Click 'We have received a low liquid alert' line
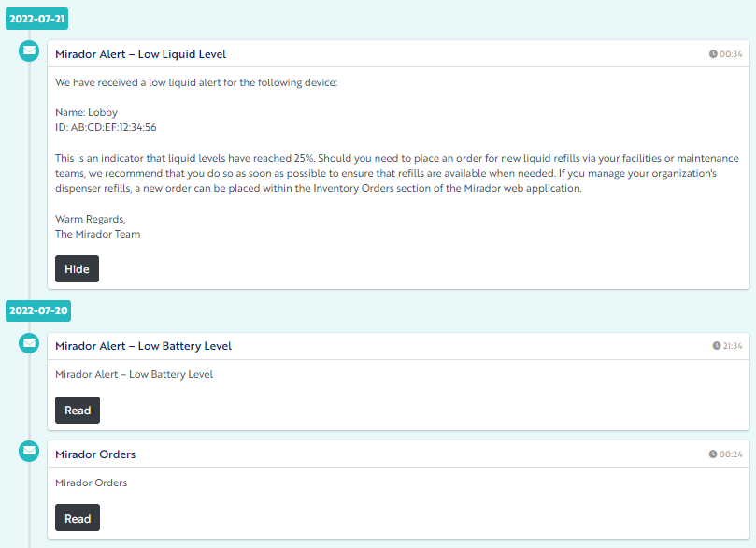Screen dimensions: 756x548 [196, 83]
